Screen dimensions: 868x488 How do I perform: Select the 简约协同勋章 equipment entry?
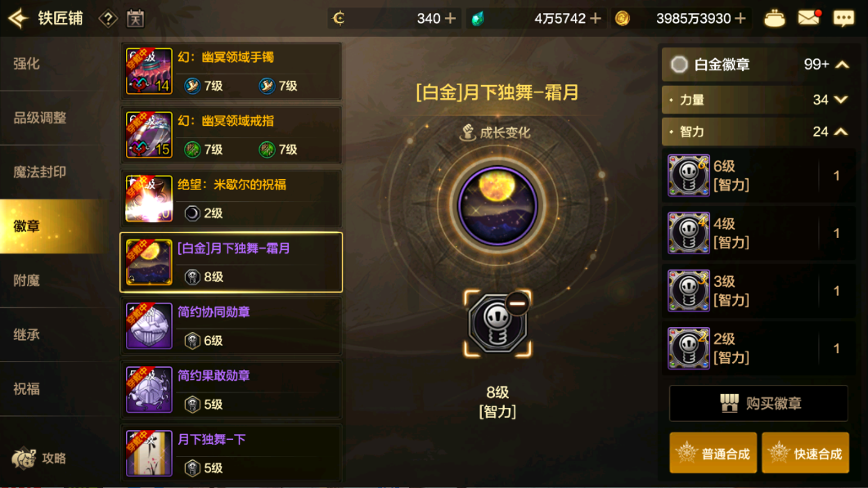click(231, 326)
